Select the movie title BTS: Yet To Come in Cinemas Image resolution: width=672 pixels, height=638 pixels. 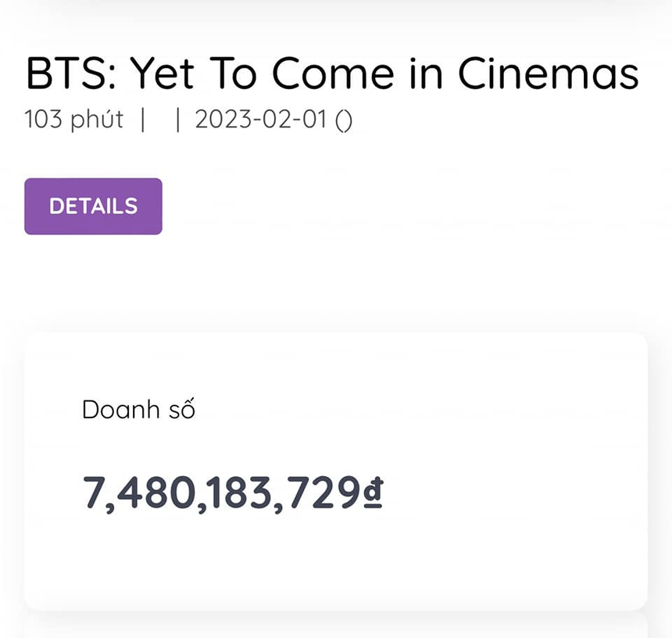pos(332,74)
